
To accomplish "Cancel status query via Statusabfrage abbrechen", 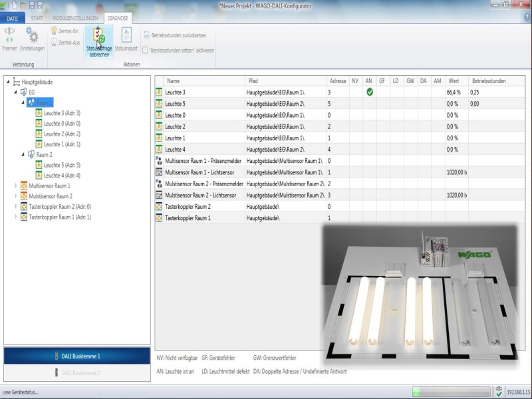I will 98,42.
